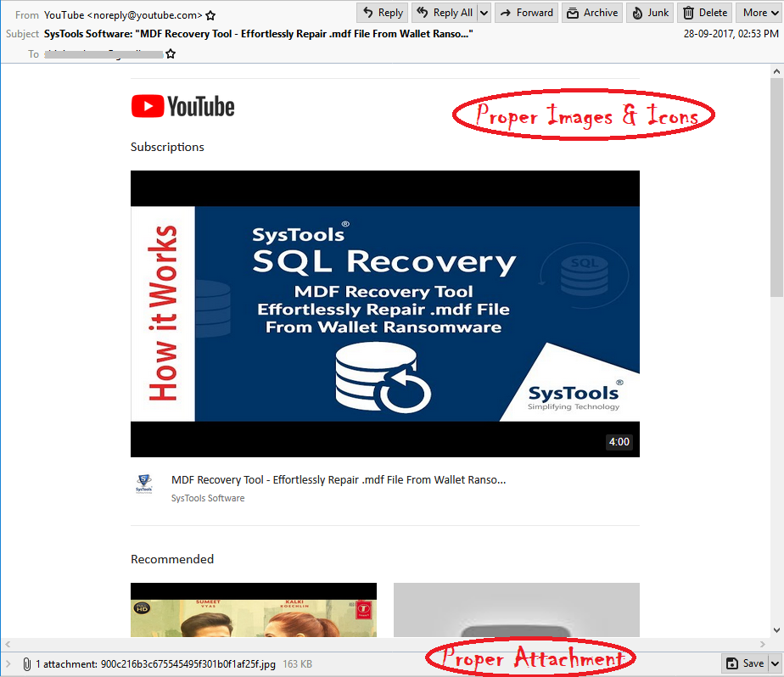The height and width of the screenshot is (677, 784).
Task: Click the horizontal scrollbar left arrow
Action: pyautogui.click(x=8, y=644)
